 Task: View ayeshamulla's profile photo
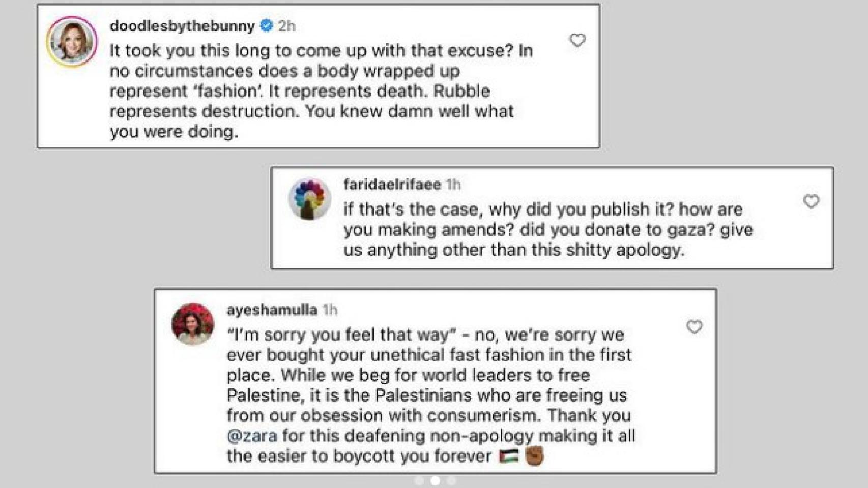click(x=193, y=324)
